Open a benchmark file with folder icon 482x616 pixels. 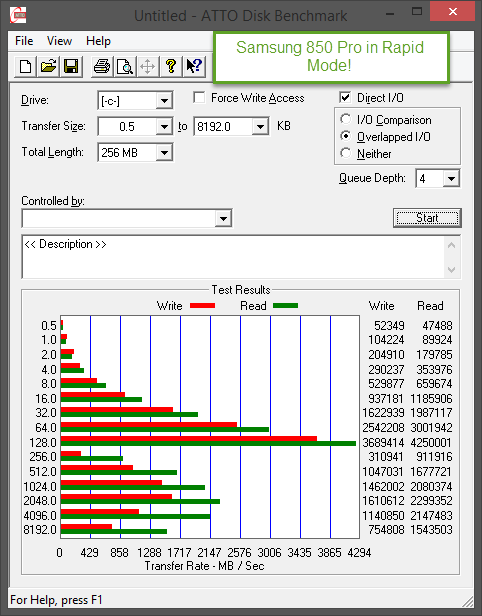click(x=48, y=66)
